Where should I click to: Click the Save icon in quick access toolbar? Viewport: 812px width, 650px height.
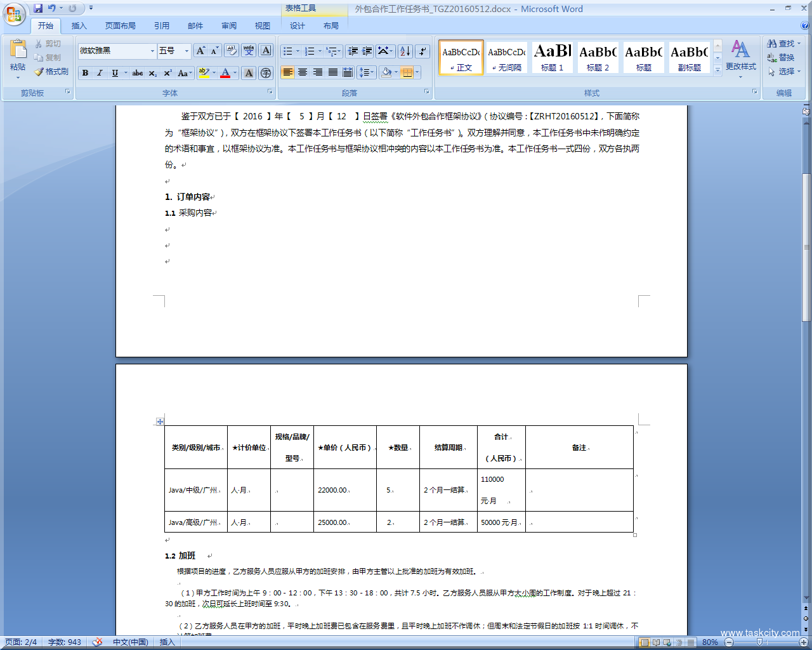[38, 8]
